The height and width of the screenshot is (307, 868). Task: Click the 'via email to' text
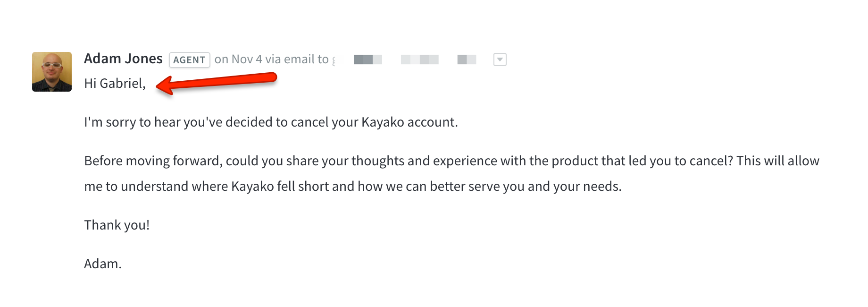pos(297,59)
